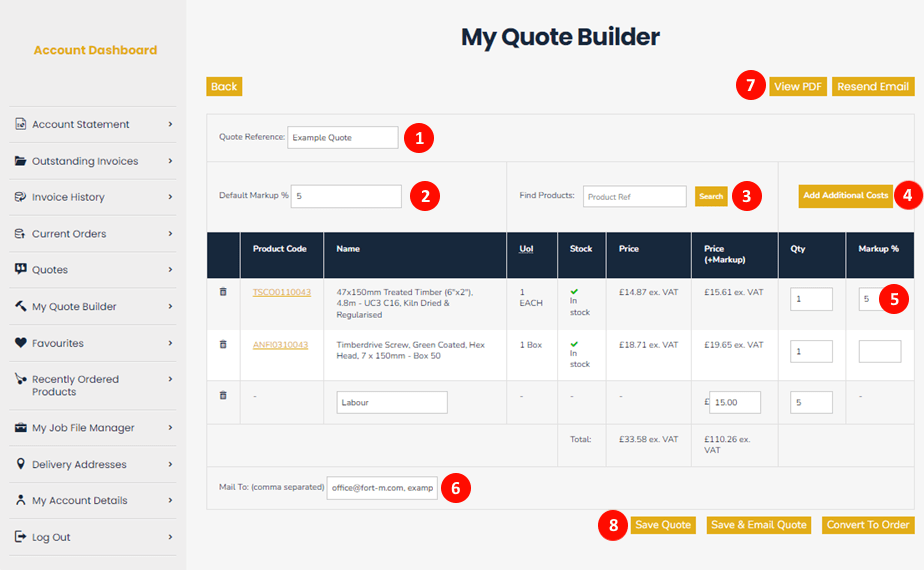Expand Log Out chevron
This screenshot has height=570, width=924.
coord(170,536)
